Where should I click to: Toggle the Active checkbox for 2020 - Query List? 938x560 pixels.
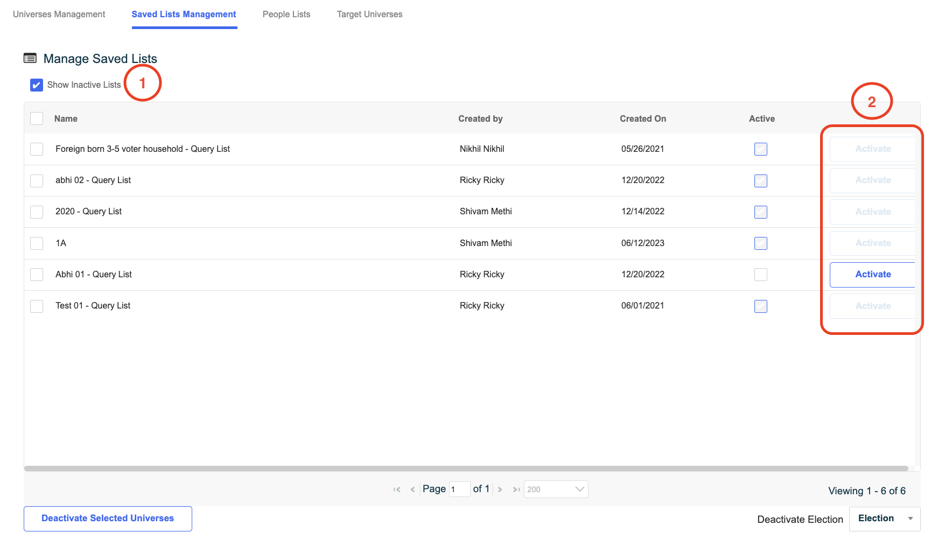(x=761, y=212)
